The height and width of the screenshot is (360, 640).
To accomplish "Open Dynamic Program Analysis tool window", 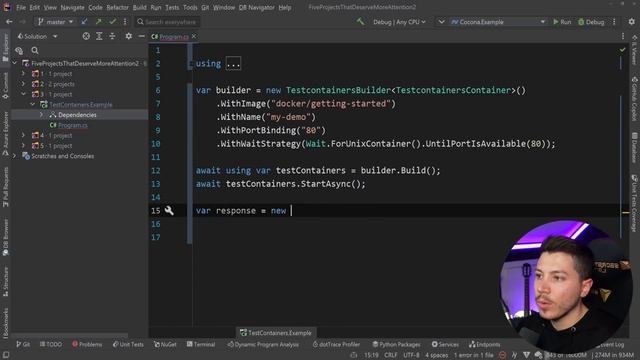I will [263, 344].
